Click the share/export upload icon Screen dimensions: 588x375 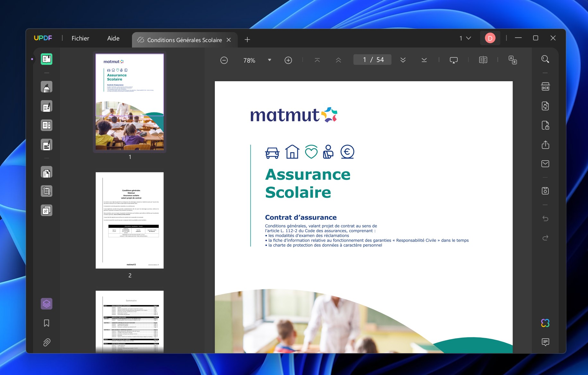coord(545,145)
